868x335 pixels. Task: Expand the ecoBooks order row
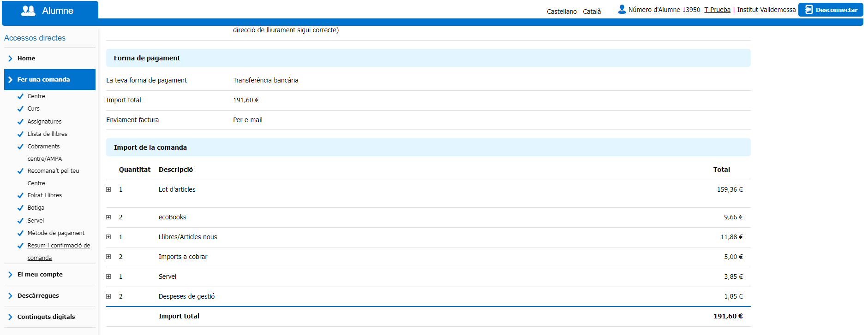click(x=108, y=217)
